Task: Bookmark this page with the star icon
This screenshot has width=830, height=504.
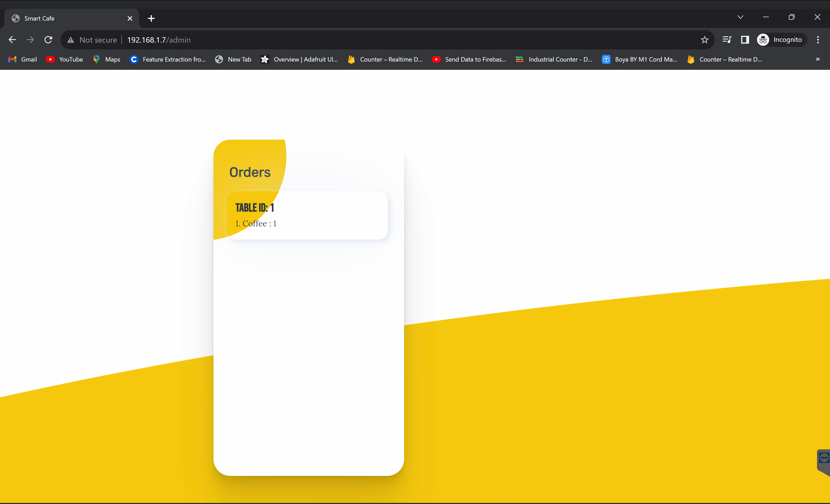Action: [704, 40]
